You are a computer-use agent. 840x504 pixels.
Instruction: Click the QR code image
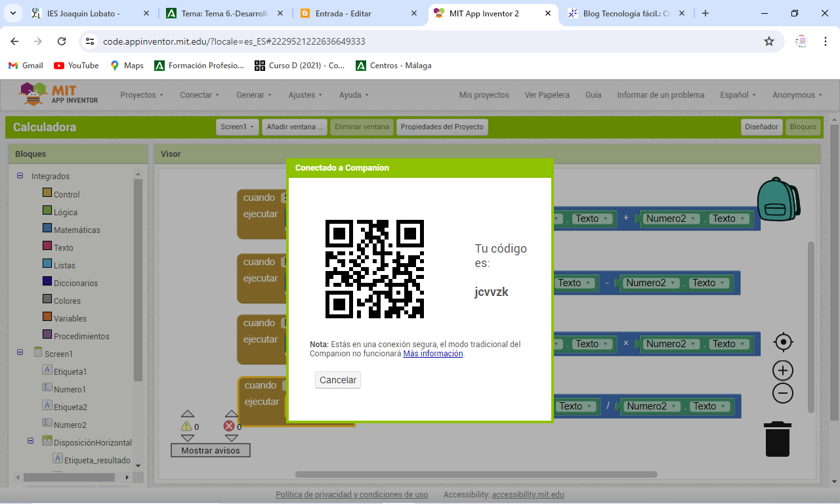375,269
